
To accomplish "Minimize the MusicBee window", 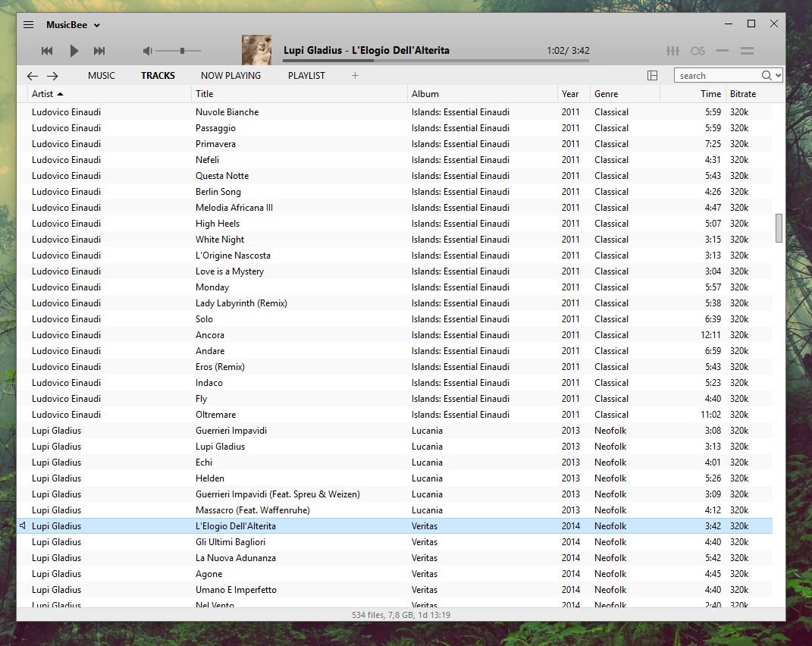I will 728,24.
